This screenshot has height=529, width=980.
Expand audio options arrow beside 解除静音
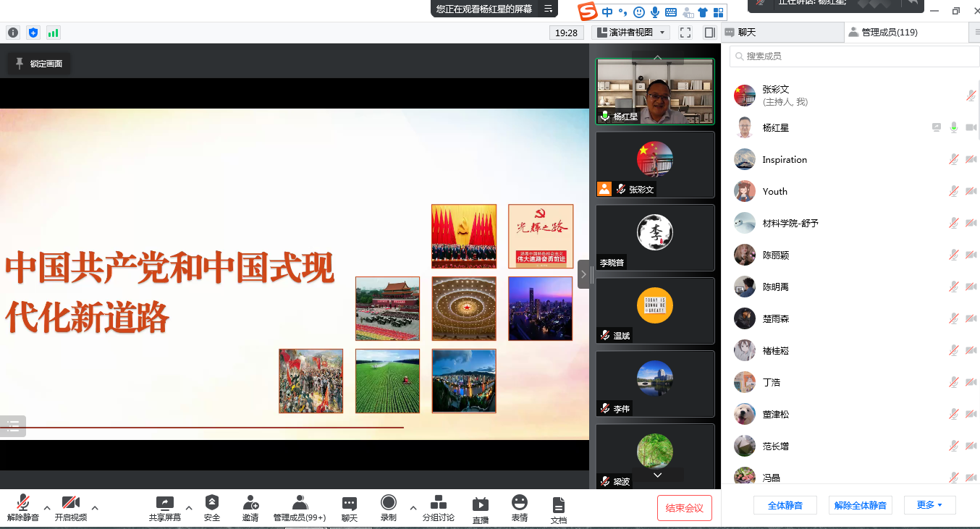pyautogui.click(x=47, y=507)
